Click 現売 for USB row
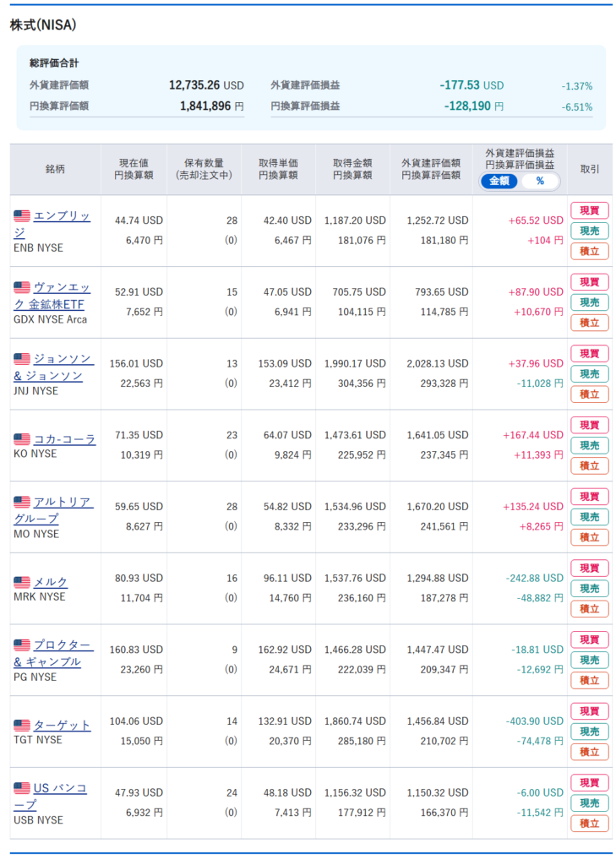This screenshot has width=616, height=865. (x=590, y=803)
